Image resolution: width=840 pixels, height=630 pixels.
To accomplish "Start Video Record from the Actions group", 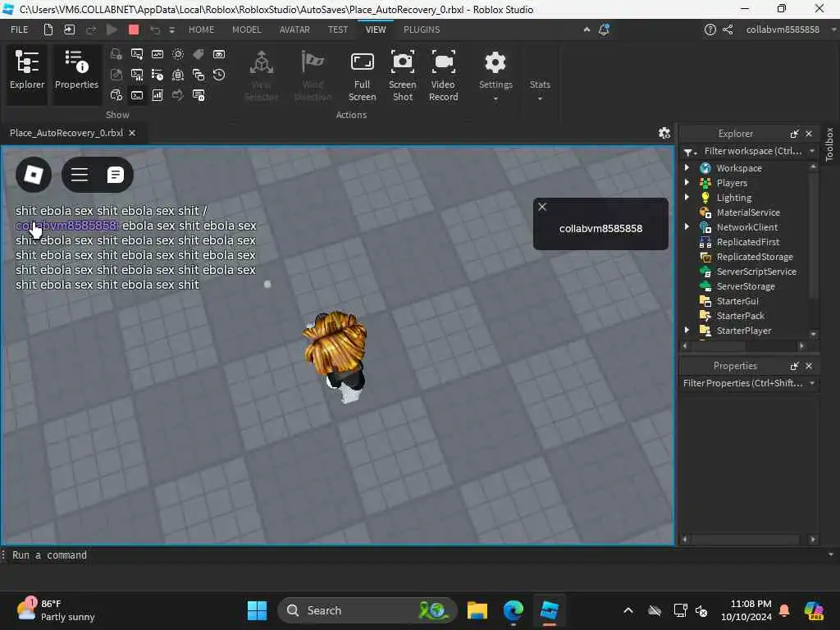I will point(444,75).
